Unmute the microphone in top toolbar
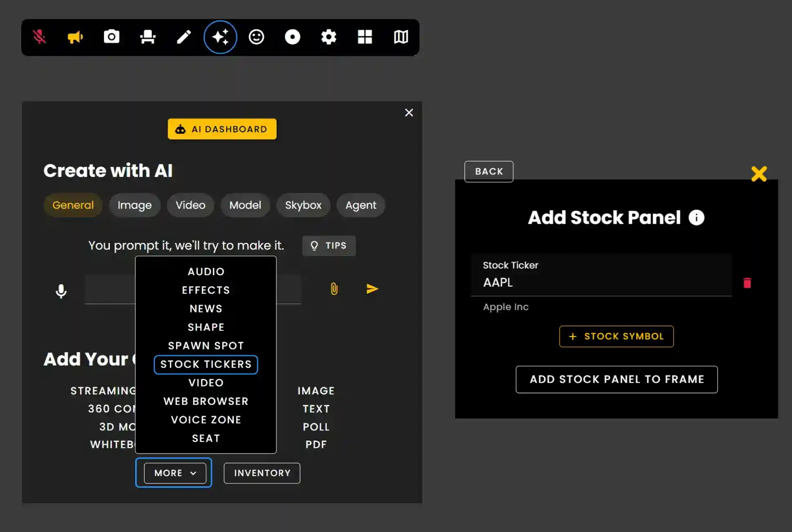 (40, 37)
